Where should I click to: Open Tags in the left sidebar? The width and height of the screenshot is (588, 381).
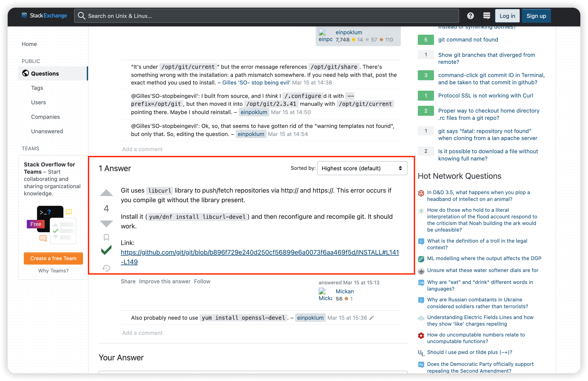pyautogui.click(x=37, y=88)
